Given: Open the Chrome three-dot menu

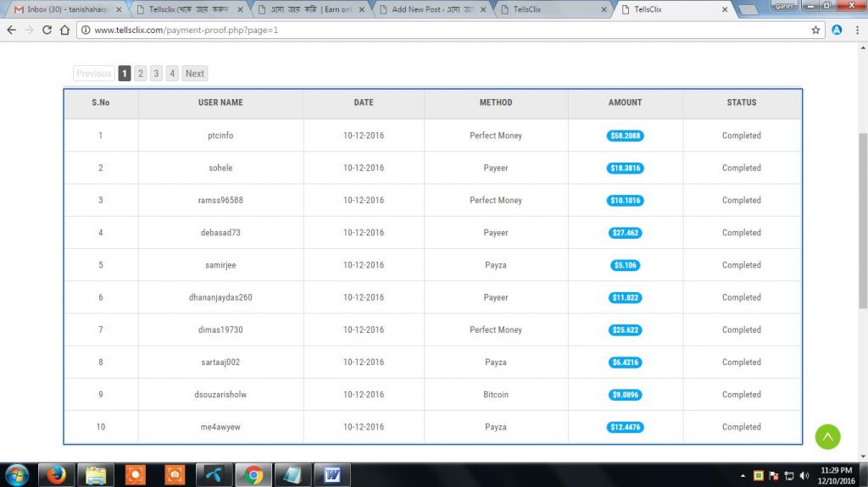Looking at the screenshot, I should [856, 30].
